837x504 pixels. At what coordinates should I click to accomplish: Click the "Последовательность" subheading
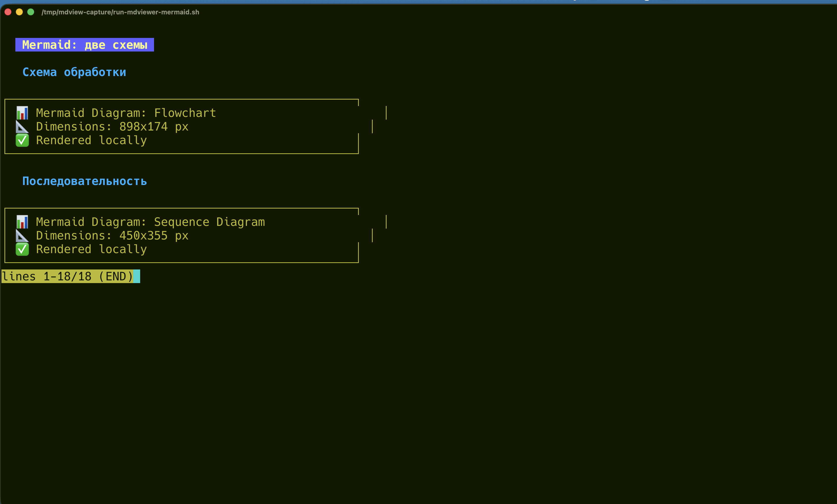(x=84, y=181)
